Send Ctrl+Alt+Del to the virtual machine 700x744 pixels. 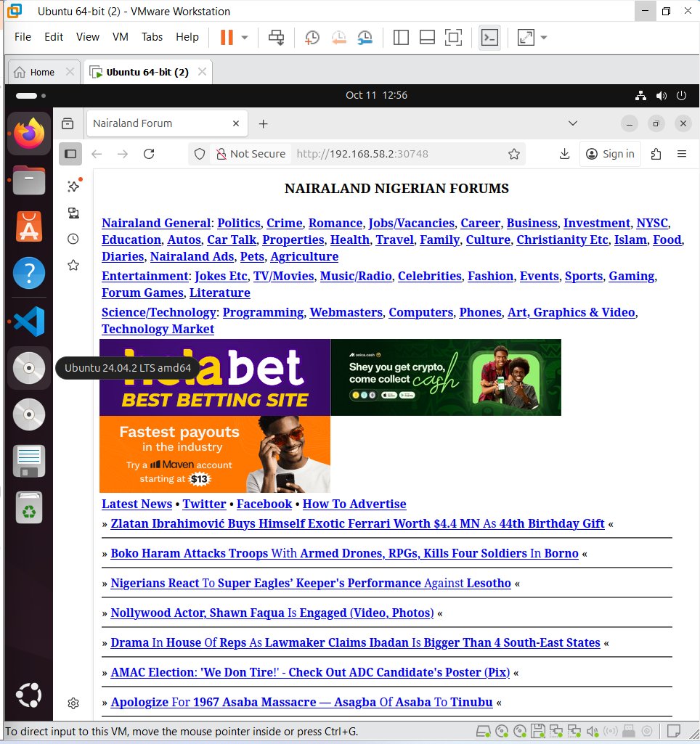[276, 37]
